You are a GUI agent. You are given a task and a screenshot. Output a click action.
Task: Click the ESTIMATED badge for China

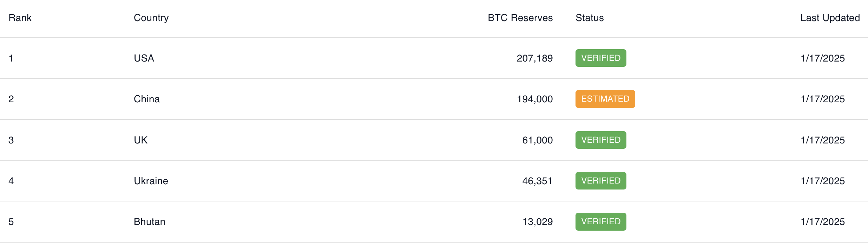pyautogui.click(x=605, y=99)
